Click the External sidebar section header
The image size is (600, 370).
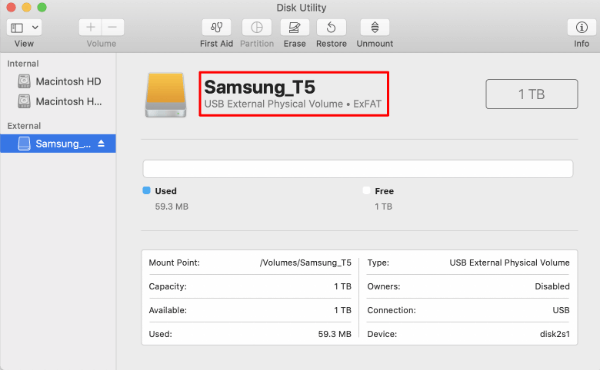(x=24, y=126)
